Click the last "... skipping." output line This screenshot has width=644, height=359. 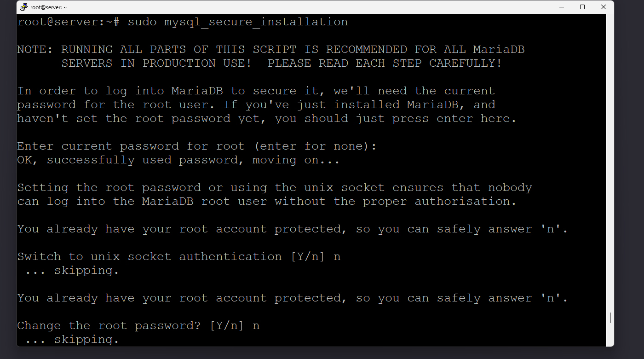click(72, 339)
